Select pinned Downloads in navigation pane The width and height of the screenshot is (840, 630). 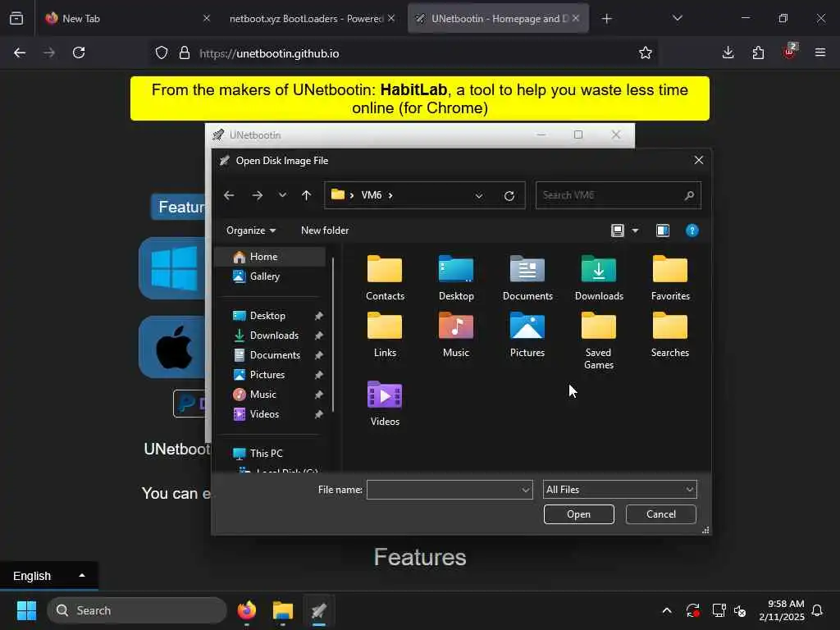click(x=274, y=336)
